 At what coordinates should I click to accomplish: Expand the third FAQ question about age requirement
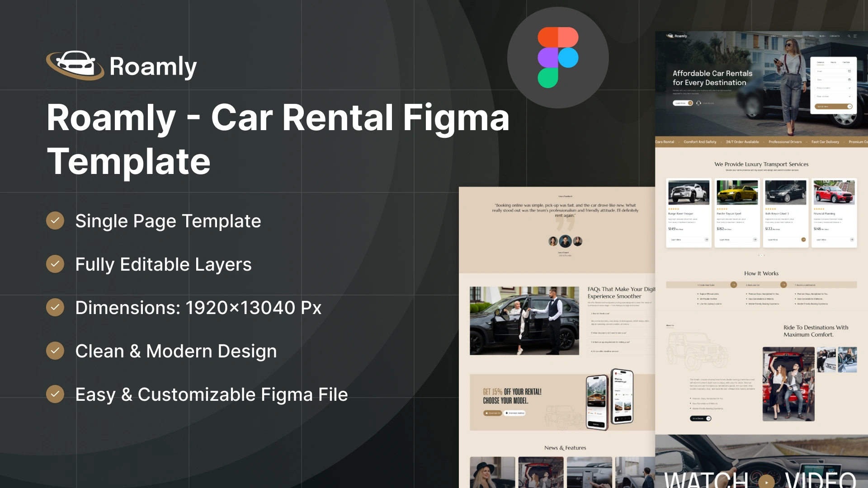[622, 342]
